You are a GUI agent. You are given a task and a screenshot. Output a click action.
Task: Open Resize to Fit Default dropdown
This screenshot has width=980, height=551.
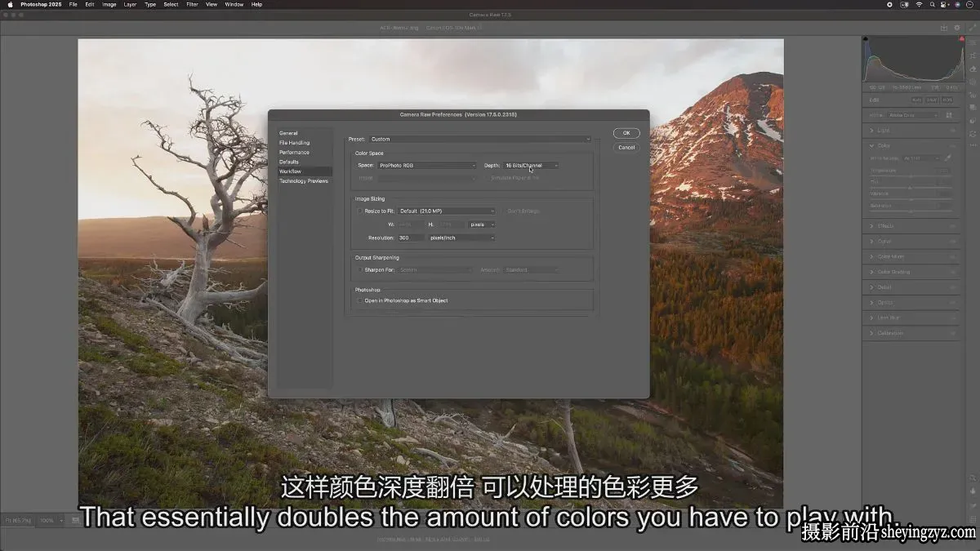point(446,211)
